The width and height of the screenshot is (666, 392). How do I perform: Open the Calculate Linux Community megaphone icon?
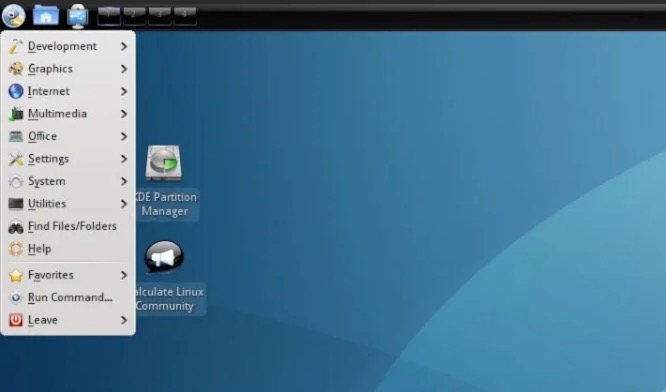(164, 257)
